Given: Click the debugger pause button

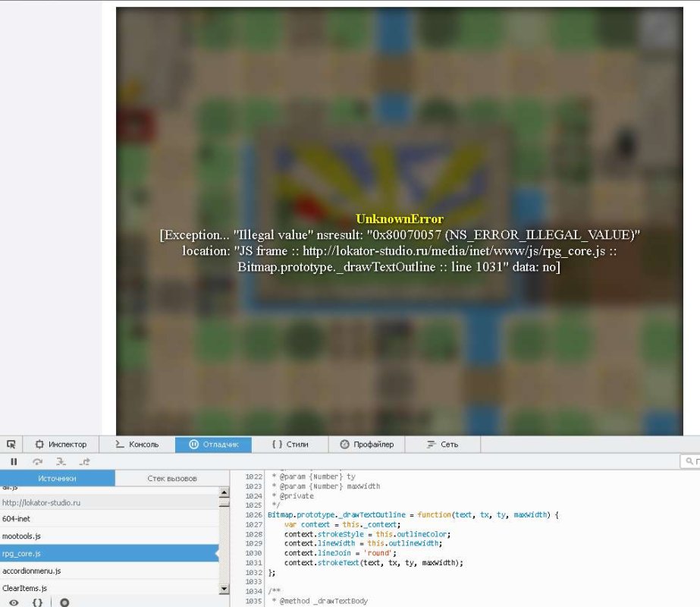Looking at the screenshot, I should [x=14, y=462].
